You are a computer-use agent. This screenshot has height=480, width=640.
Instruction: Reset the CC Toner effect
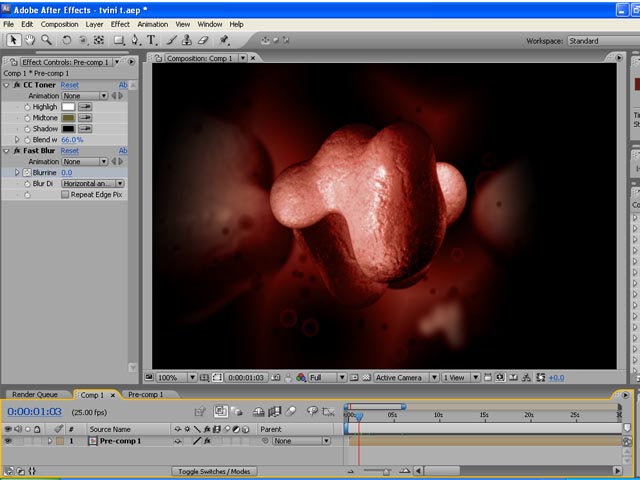[x=69, y=85]
